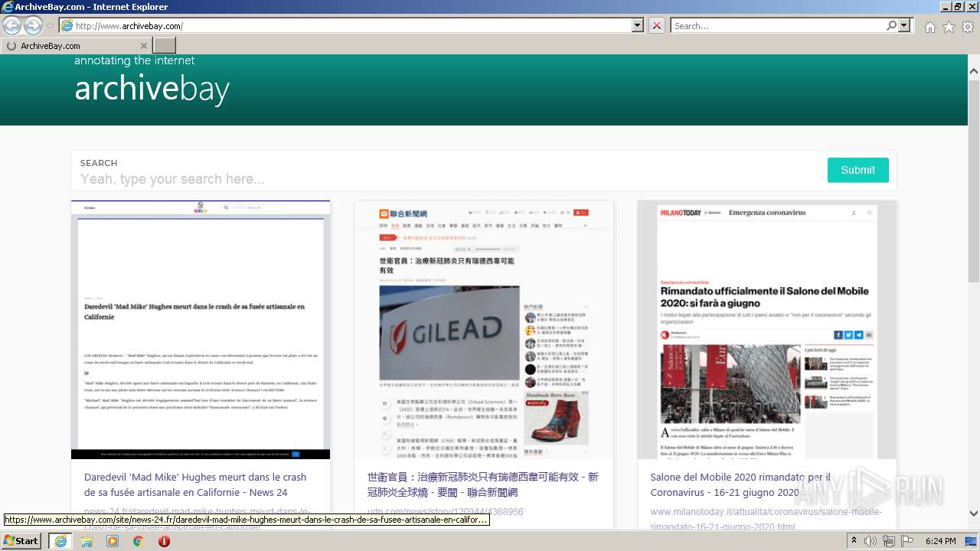
Task: Show hidden tray icons arrow
Action: [x=854, y=541]
